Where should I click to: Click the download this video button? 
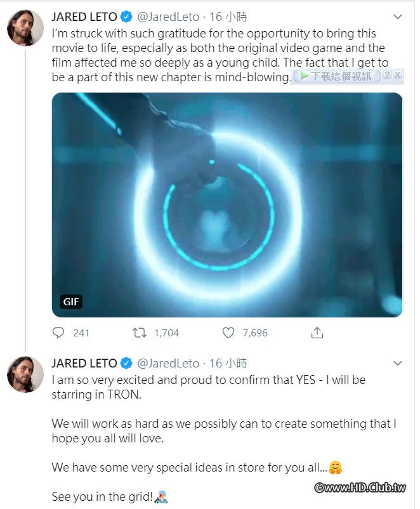[x=337, y=76]
